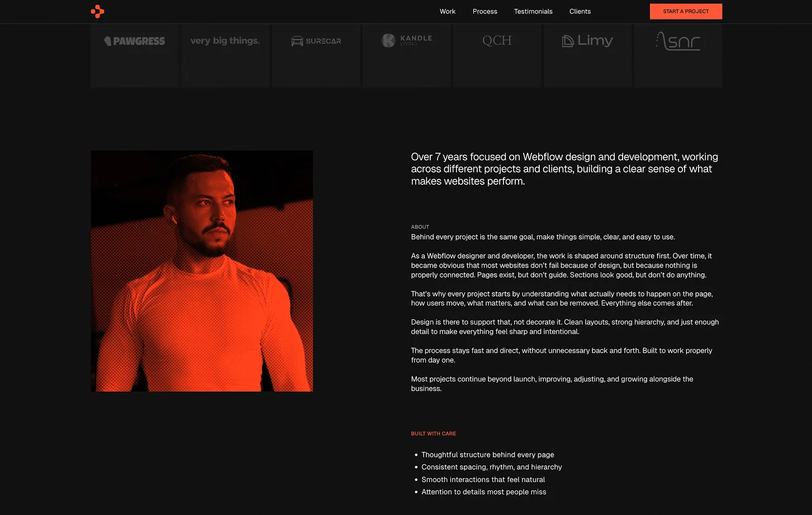Click the BUILT WITH CARE heading
Viewport: 812px width, 515px height.
click(x=434, y=433)
